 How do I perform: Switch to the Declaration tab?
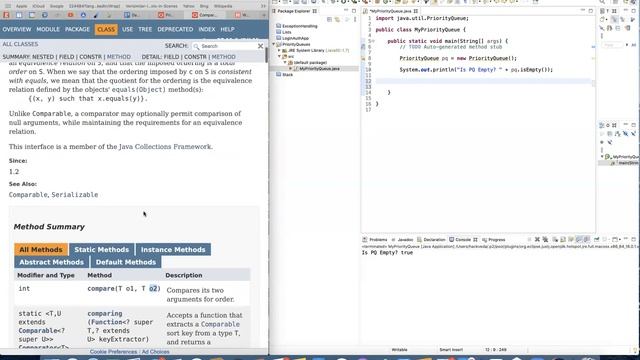(x=431, y=240)
